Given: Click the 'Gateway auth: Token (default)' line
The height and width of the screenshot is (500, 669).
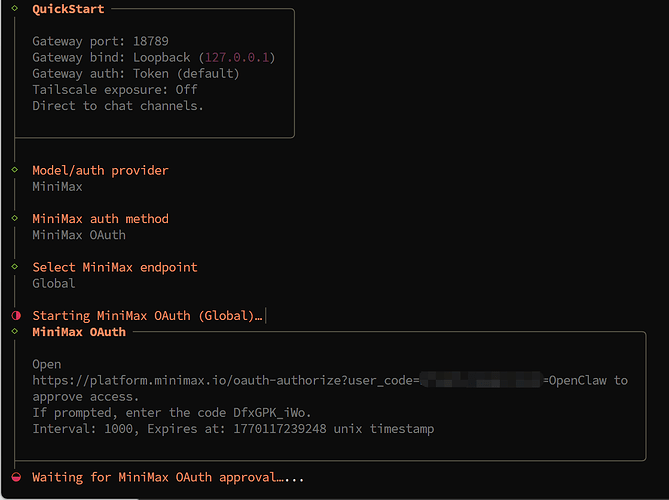Looking at the screenshot, I should [136, 73].
